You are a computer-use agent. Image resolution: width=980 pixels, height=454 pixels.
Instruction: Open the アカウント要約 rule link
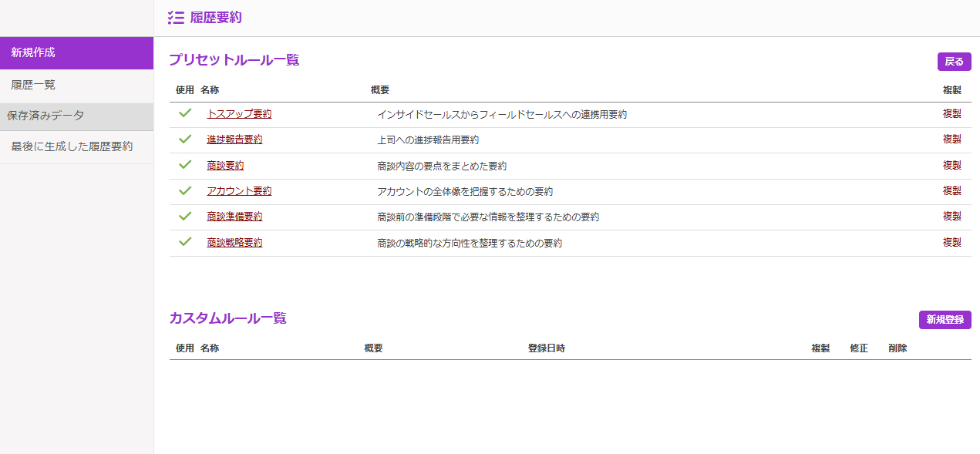tap(239, 191)
